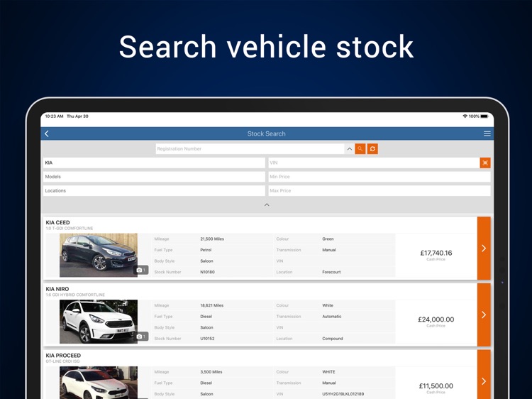Image resolution: width=532 pixels, height=399 pixels.
Task: Open KIA CEED details with orange arrow
Action: point(484,248)
